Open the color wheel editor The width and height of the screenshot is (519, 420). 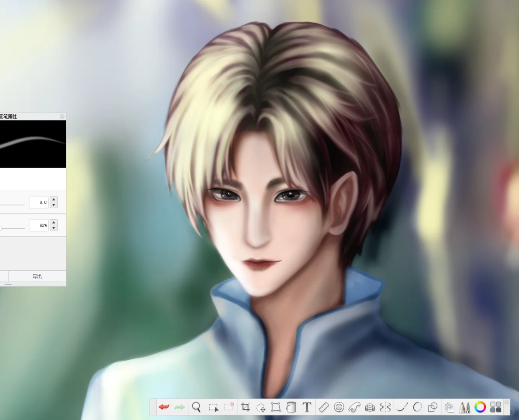point(480,407)
